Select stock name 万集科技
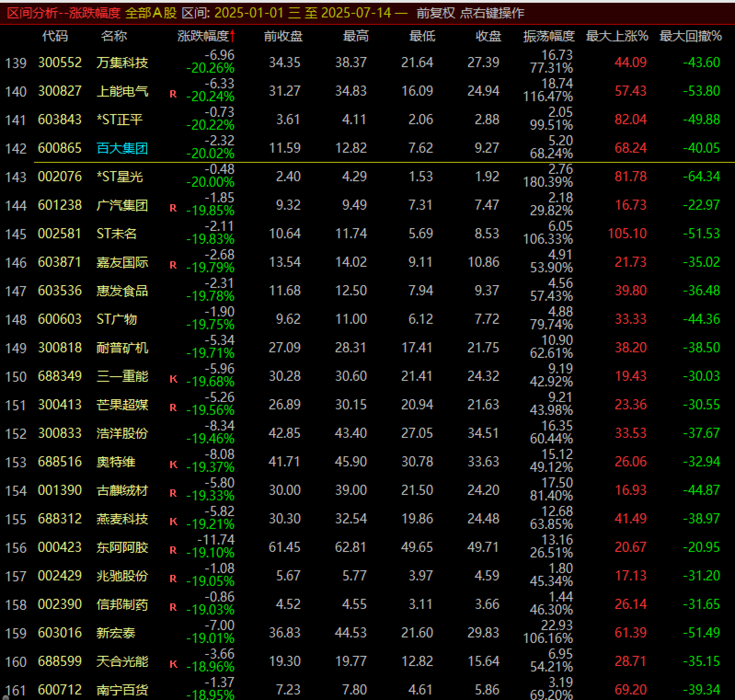 coord(122,63)
